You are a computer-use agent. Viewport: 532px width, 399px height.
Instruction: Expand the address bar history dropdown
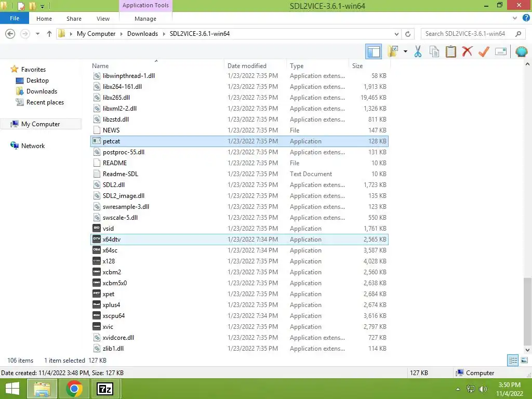click(396, 34)
